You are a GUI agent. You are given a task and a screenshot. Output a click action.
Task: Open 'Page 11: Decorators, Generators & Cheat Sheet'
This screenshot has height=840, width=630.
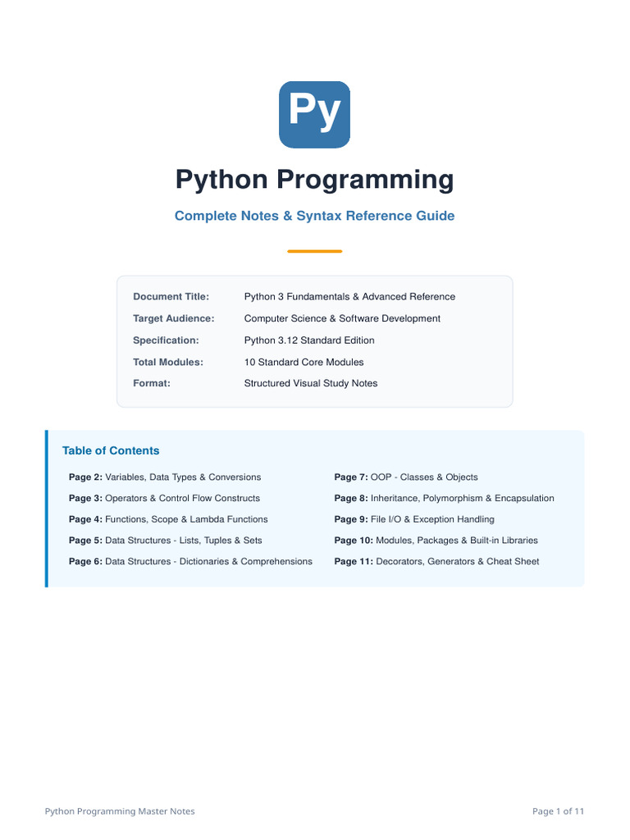pos(436,561)
